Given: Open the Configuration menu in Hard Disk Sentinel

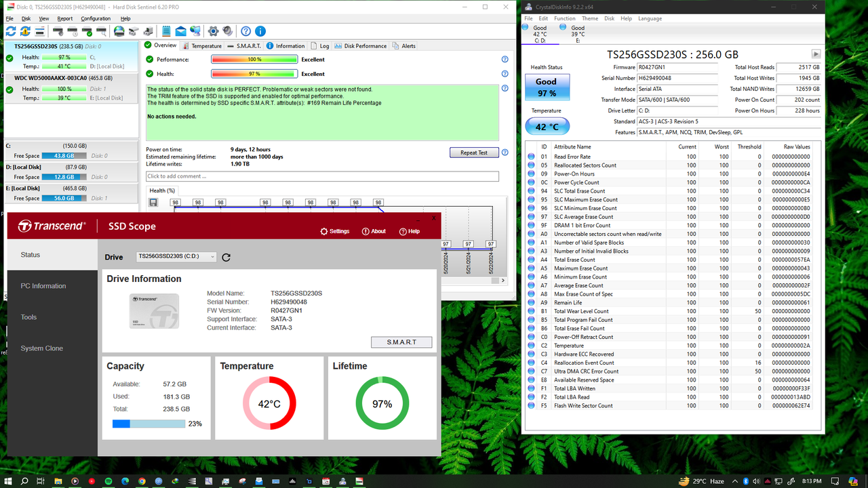Looking at the screenshot, I should point(96,18).
